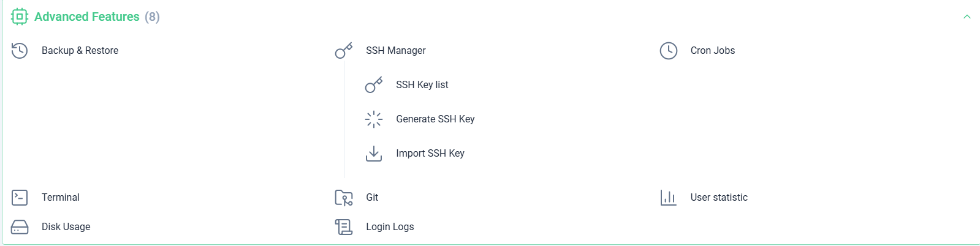Click the Login Logs scroll icon
This screenshot has height=246, width=980.
(344, 227)
